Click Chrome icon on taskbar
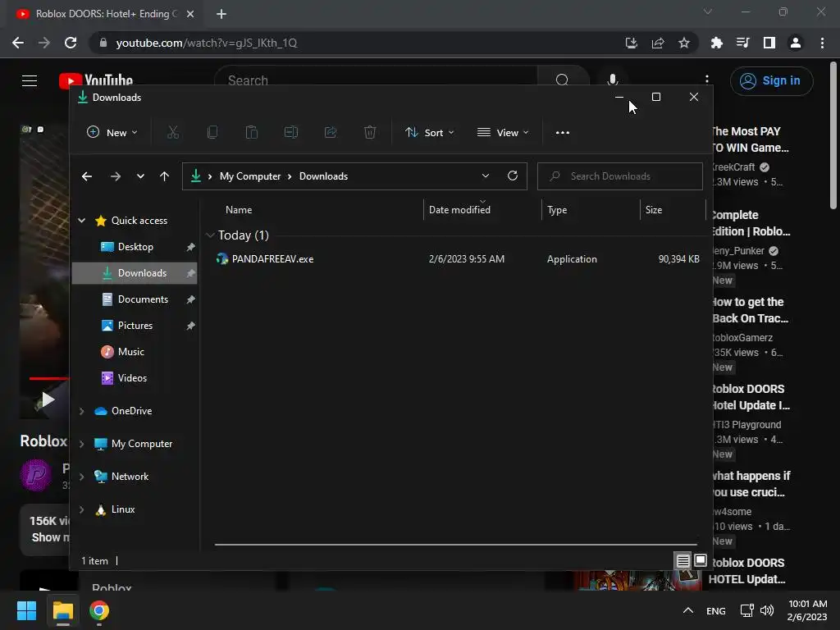The width and height of the screenshot is (840, 630). (99, 610)
